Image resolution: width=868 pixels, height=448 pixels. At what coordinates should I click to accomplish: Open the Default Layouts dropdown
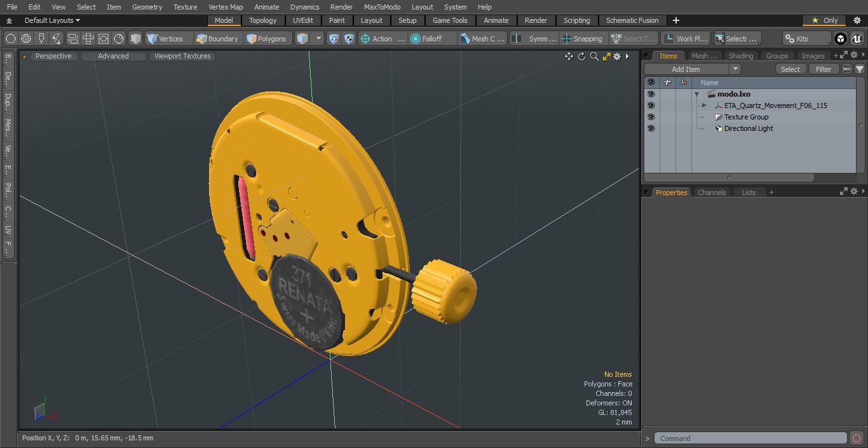pyautogui.click(x=52, y=20)
